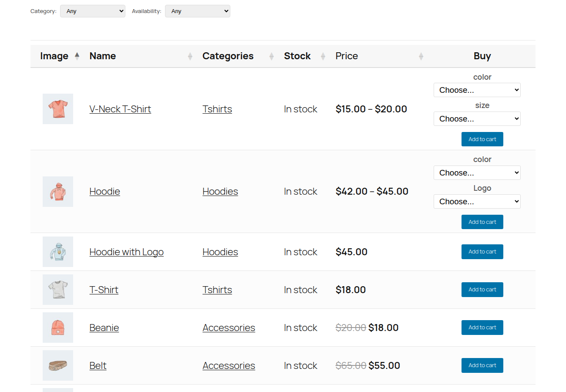The height and width of the screenshot is (392, 566).
Task: Open the Category filter dropdown
Action: click(93, 11)
